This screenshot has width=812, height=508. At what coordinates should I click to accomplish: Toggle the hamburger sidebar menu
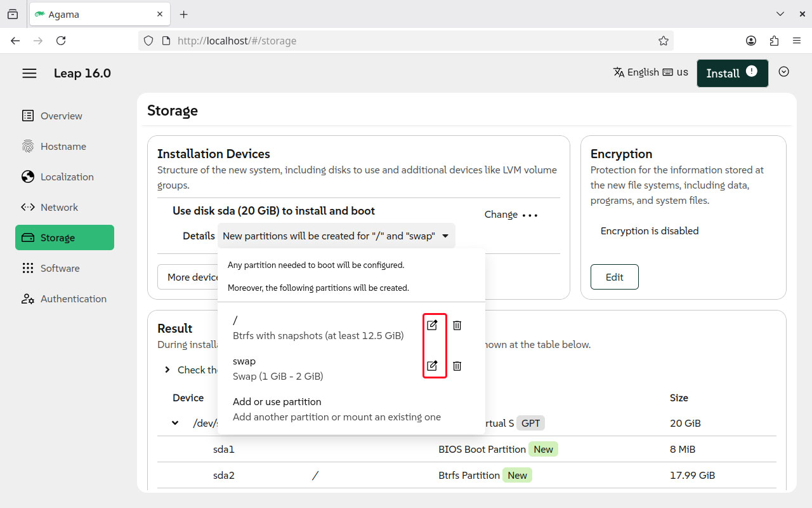tap(29, 74)
